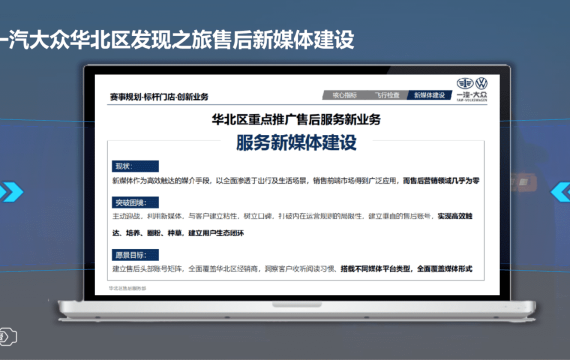This screenshot has height=360, width=570.
Task: Click the Volkswagen logo on the slide
Action: (x=481, y=83)
